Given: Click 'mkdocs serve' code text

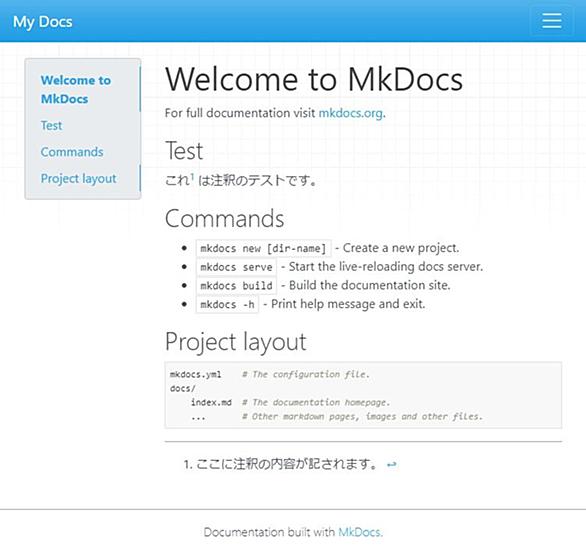Looking at the screenshot, I should coord(236,267).
